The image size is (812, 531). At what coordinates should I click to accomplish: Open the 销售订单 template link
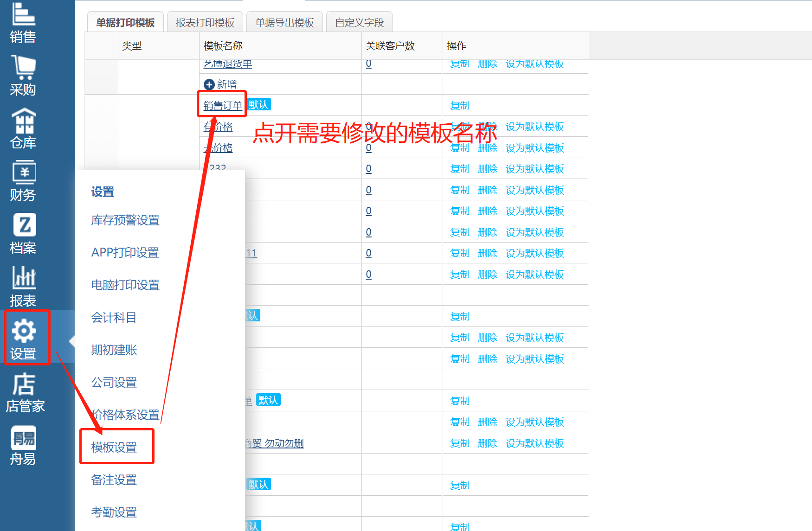tap(223, 106)
